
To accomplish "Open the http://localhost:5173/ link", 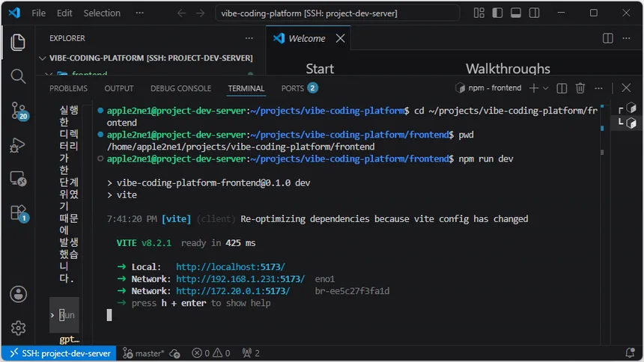I will click(231, 267).
